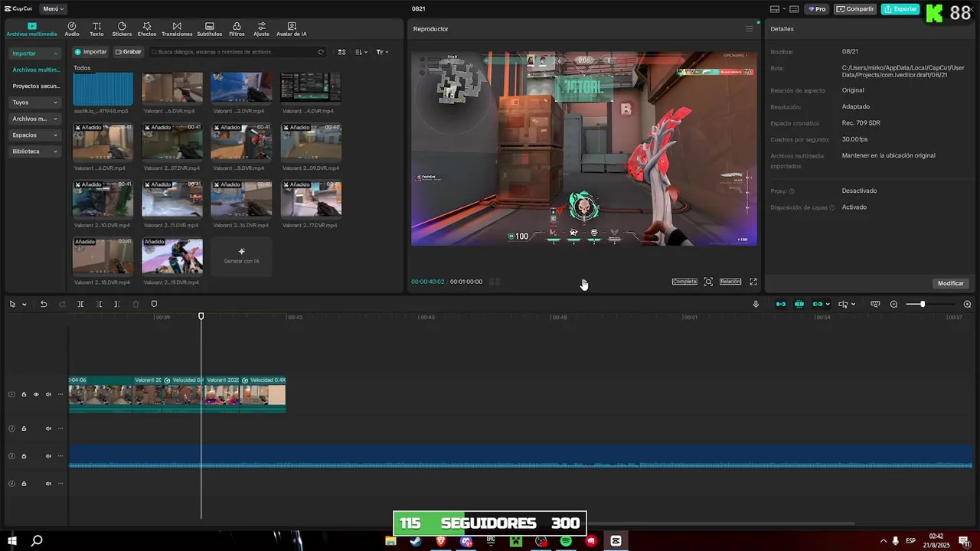
Task: Open the Menú dropdown
Action: [53, 9]
